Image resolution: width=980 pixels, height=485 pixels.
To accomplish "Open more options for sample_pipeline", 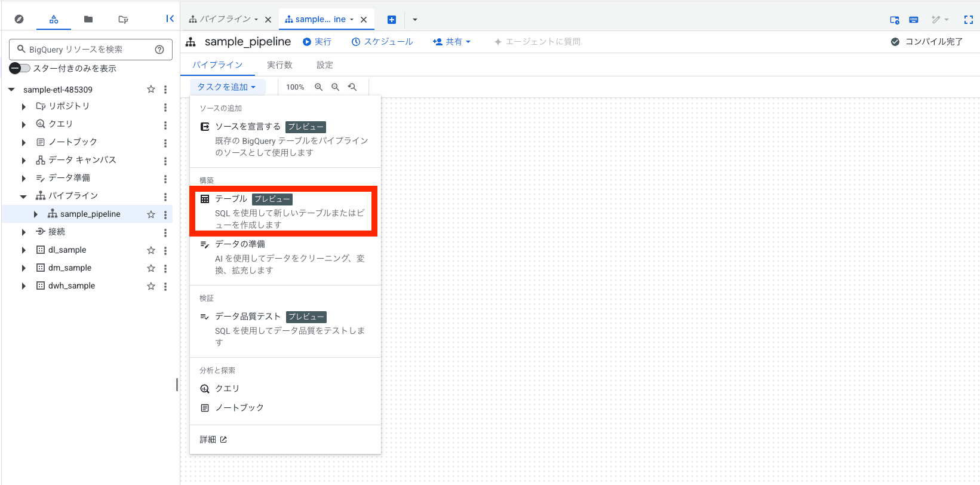I will [x=165, y=214].
